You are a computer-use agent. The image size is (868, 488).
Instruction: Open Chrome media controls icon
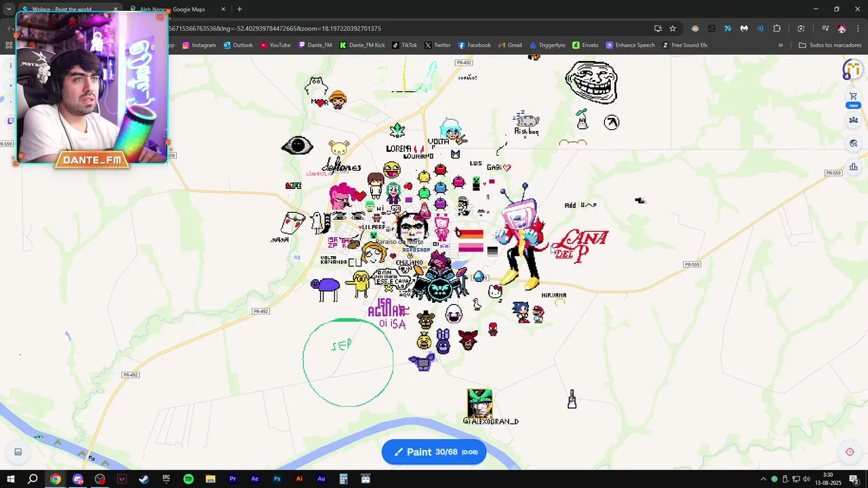click(825, 28)
